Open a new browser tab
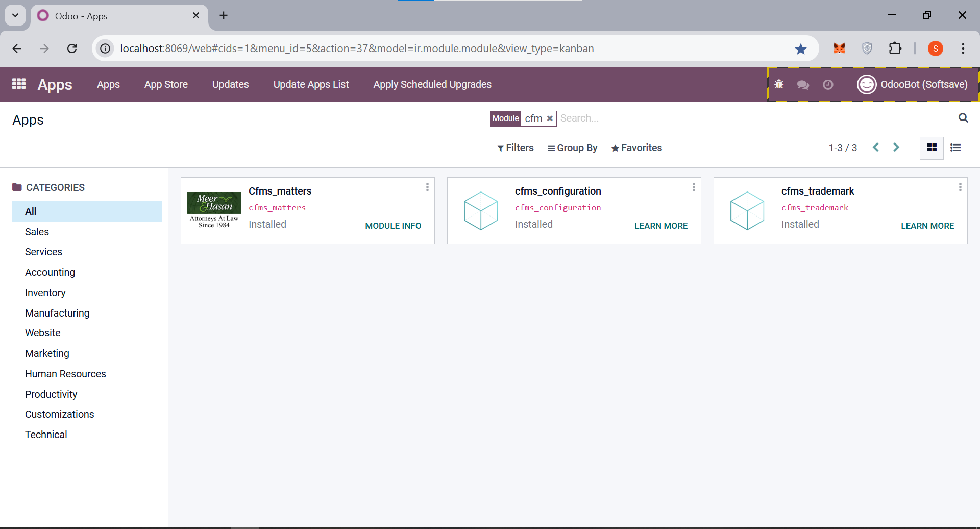 coord(224,15)
